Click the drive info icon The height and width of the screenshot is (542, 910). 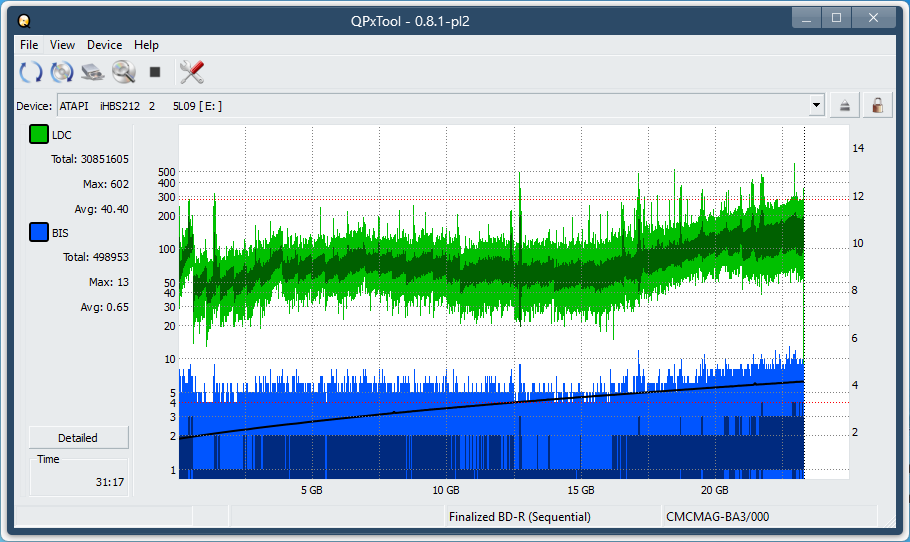pos(92,72)
